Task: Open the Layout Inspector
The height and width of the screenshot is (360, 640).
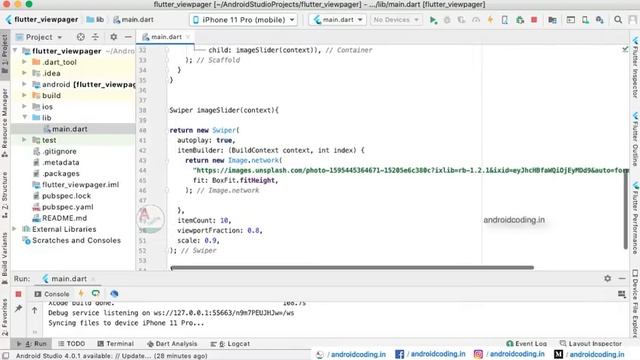Action: pyautogui.click(x=591, y=344)
